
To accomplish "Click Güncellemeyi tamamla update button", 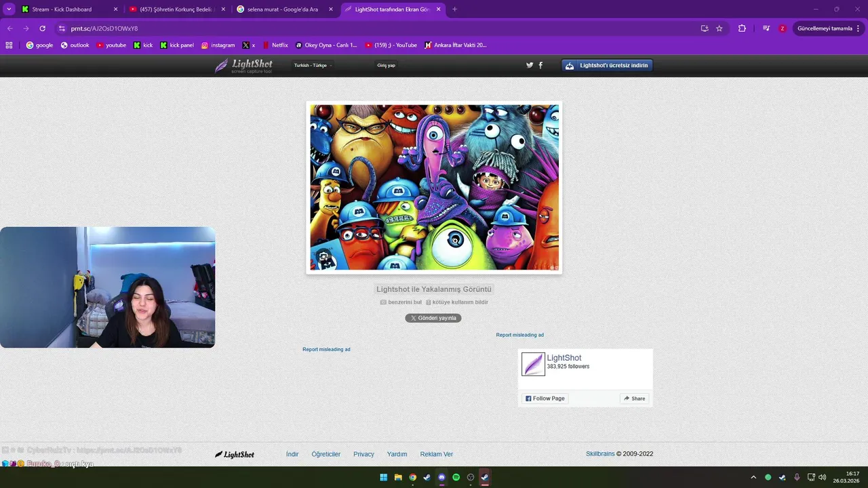I will click(824, 28).
